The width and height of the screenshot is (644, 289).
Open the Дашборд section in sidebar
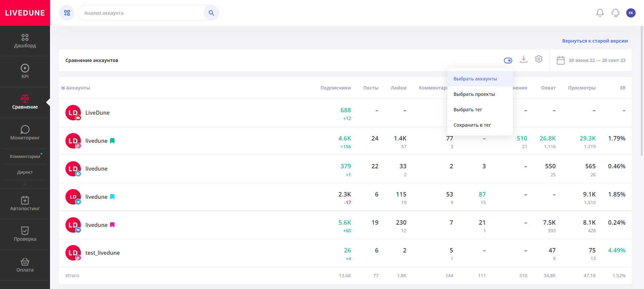point(25,41)
